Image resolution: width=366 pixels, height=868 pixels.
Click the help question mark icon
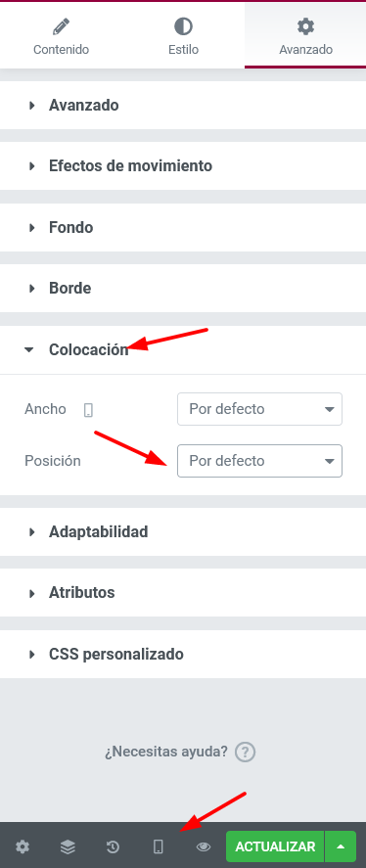point(246,753)
